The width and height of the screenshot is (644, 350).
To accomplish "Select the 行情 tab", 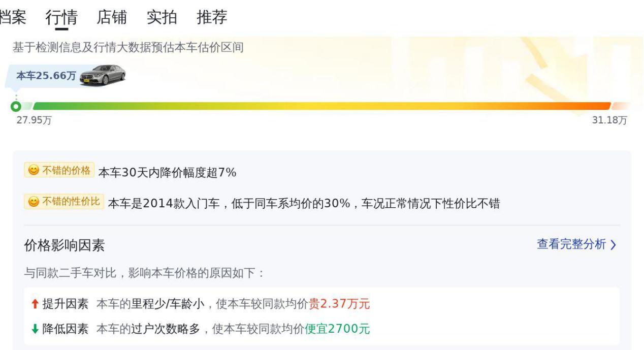I will (61, 17).
